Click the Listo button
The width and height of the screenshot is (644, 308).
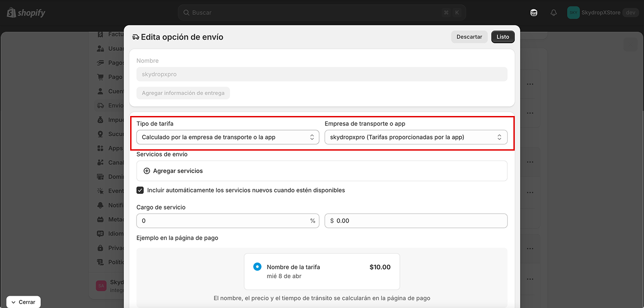pos(503,37)
